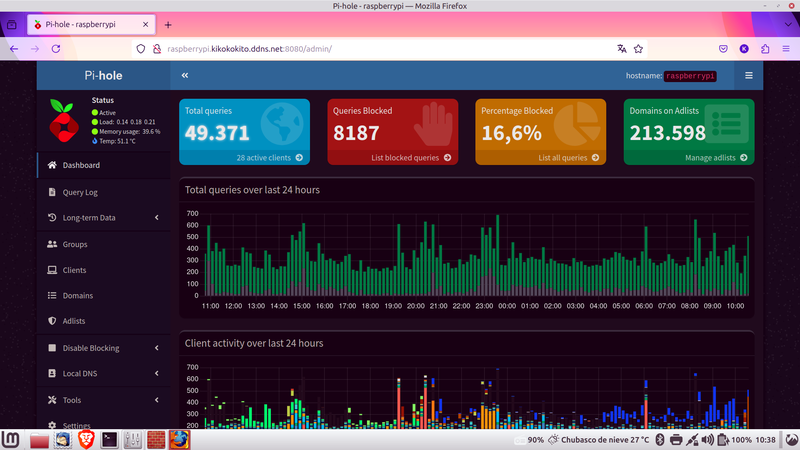Click the Query Log document icon
800x450 pixels.
[x=52, y=192]
